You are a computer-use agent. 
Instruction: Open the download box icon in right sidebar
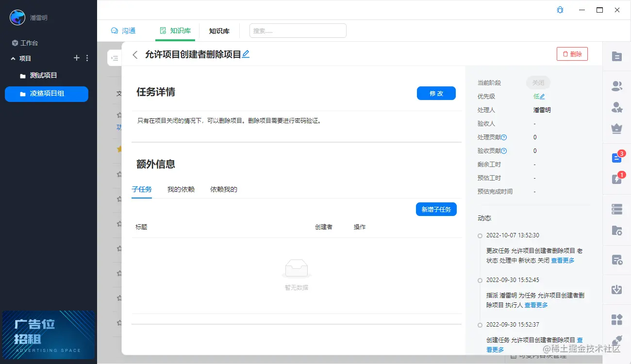pos(617,290)
